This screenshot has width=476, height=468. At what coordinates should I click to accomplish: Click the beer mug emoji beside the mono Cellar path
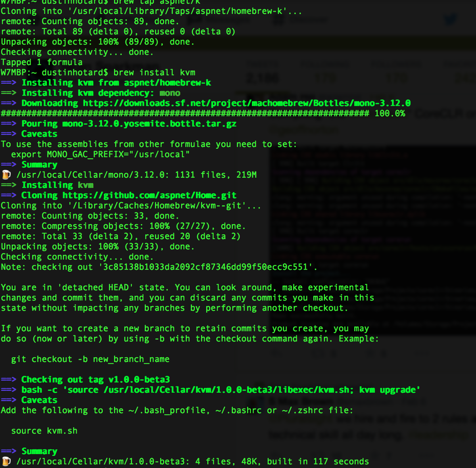pyautogui.click(x=6, y=175)
